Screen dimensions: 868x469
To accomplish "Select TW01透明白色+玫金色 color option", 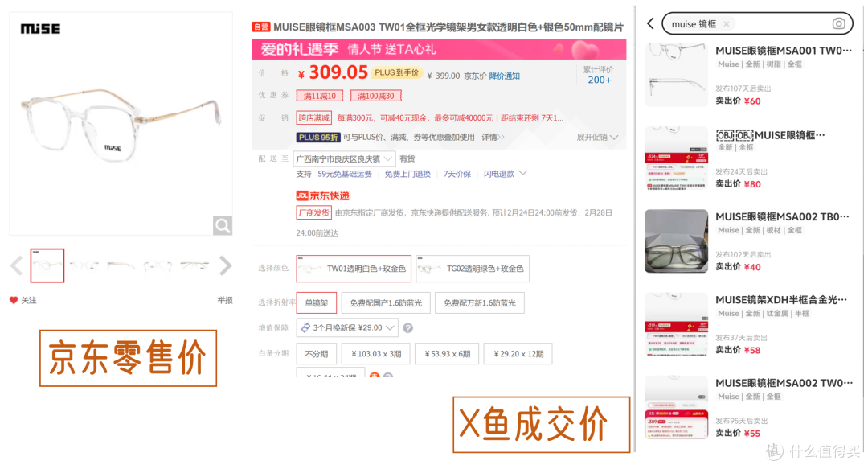I will pos(354,269).
